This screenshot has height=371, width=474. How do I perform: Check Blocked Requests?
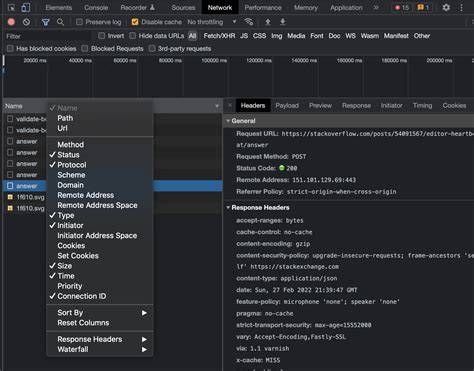pyautogui.click(x=85, y=49)
